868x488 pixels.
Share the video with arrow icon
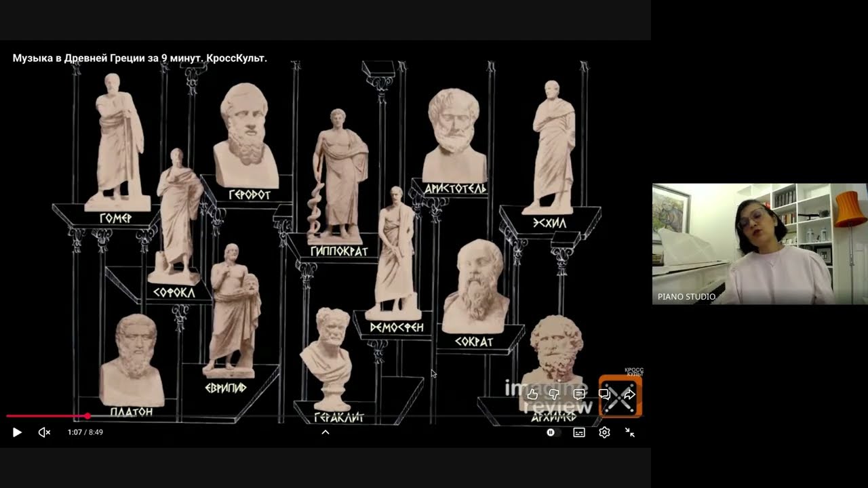[x=629, y=394]
